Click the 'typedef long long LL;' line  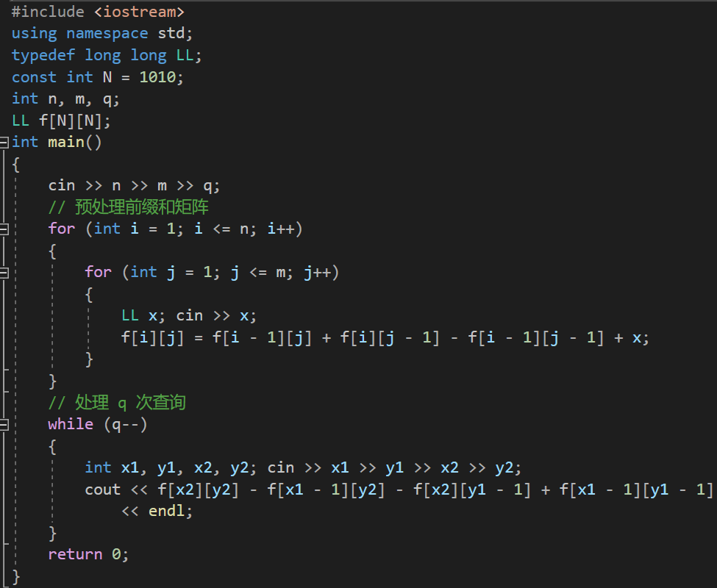tap(106, 55)
